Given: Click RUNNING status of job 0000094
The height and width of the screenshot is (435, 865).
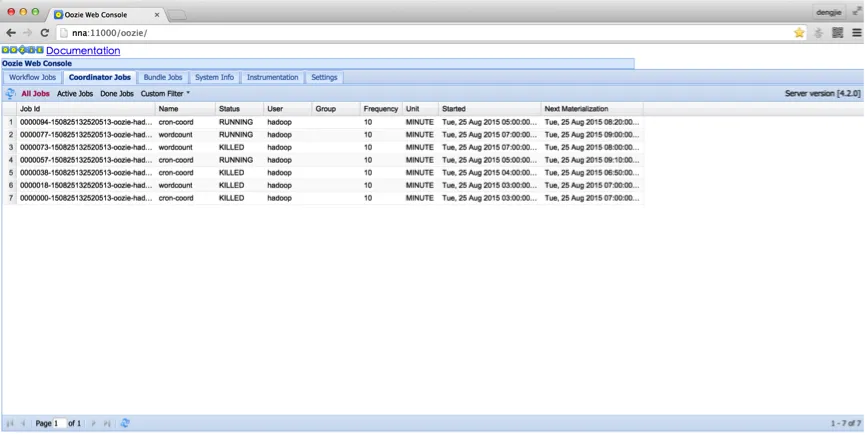Looking at the screenshot, I should (236, 122).
